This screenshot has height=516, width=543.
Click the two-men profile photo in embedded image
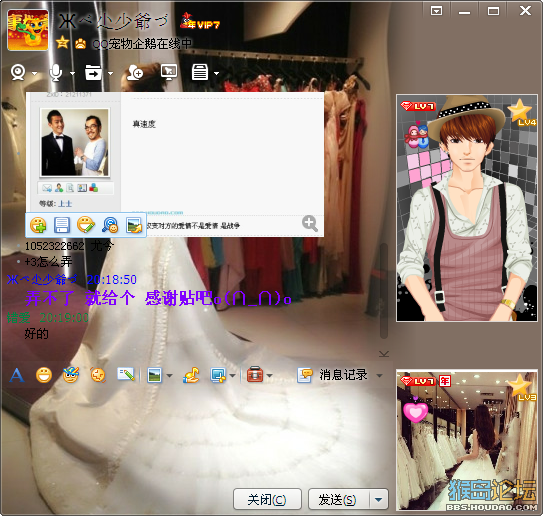[x=75, y=142]
